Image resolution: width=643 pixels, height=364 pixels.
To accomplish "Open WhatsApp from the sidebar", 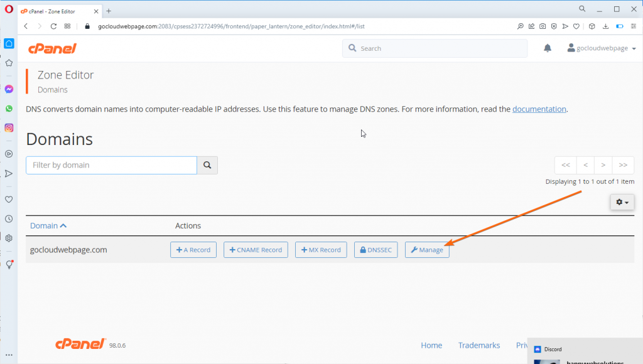I will tap(9, 108).
